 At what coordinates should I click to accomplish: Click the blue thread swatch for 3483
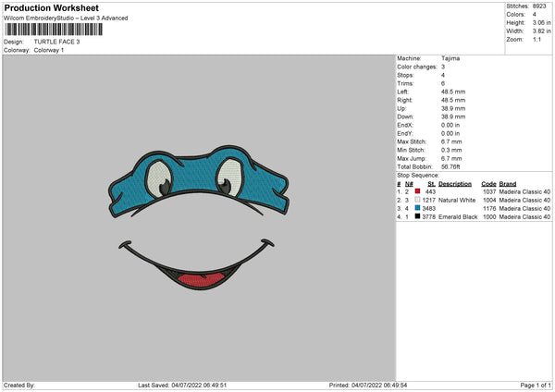click(418, 208)
